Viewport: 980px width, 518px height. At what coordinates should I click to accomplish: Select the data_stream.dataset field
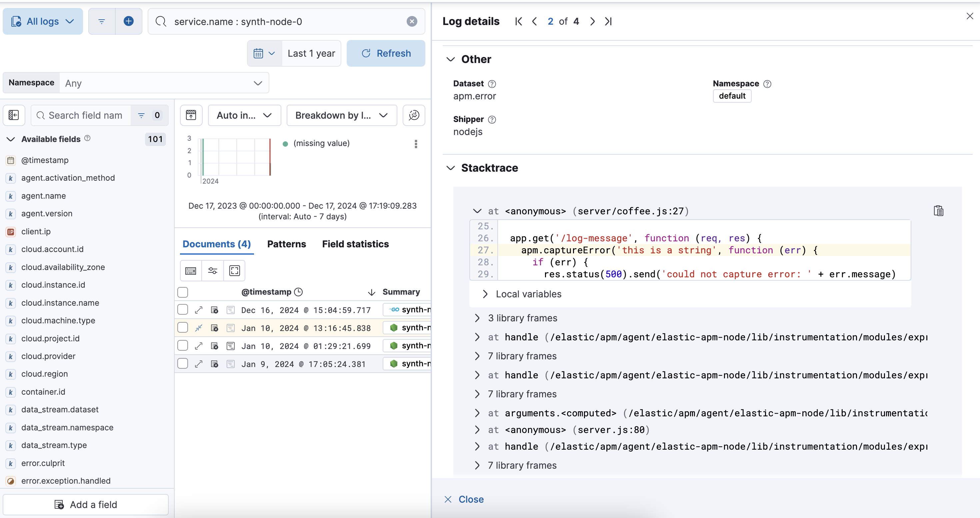60,410
